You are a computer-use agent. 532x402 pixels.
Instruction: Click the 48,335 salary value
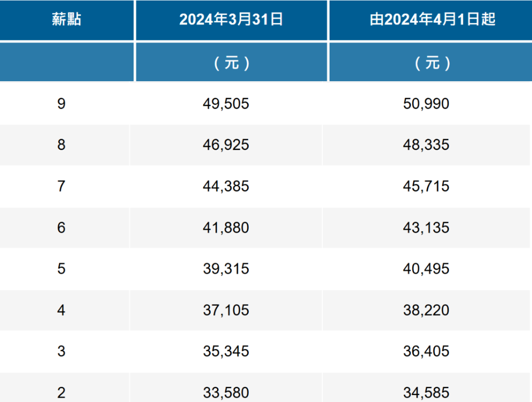(x=426, y=145)
